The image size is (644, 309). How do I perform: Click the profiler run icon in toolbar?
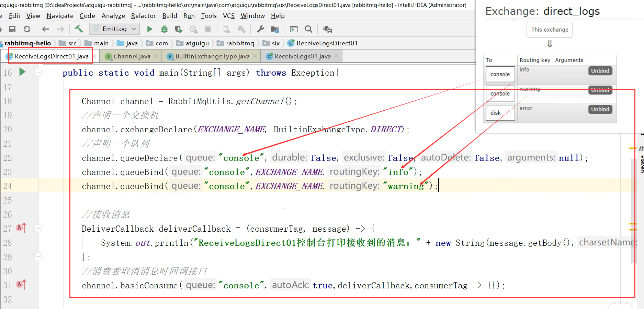194,29
